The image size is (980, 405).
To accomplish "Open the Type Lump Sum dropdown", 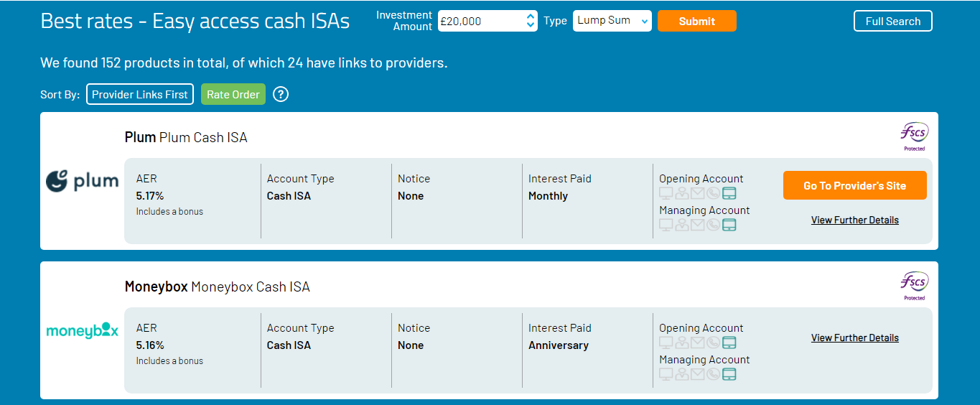I will pos(612,21).
